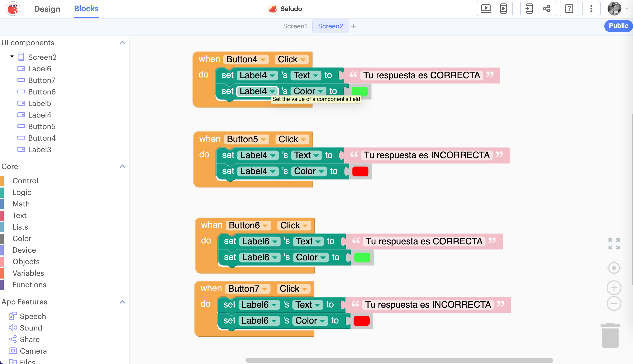Click the fullscreen expand arrows icon
This screenshot has height=364, width=633.
click(x=614, y=244)
